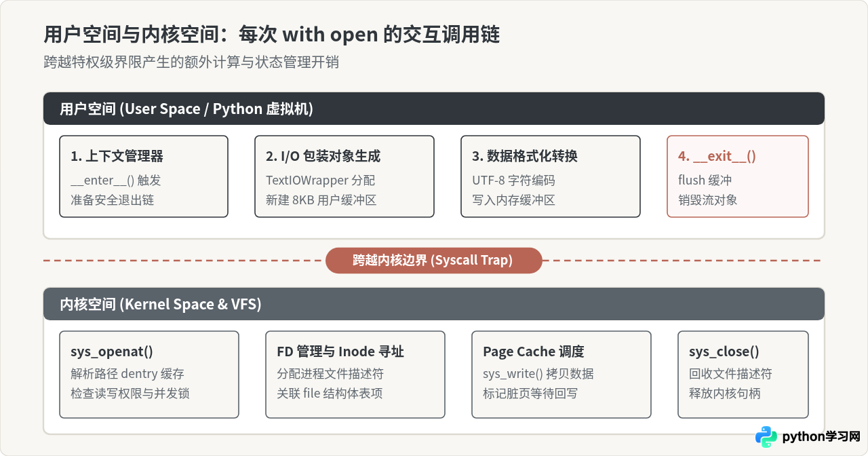Click the heading FD 管理与 Inode 寻址

[340, 351]
